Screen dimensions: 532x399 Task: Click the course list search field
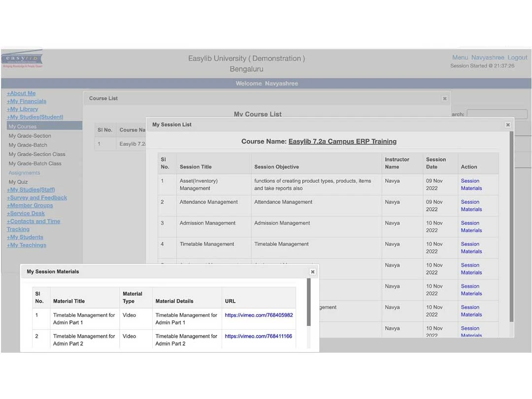coord(497,114)
